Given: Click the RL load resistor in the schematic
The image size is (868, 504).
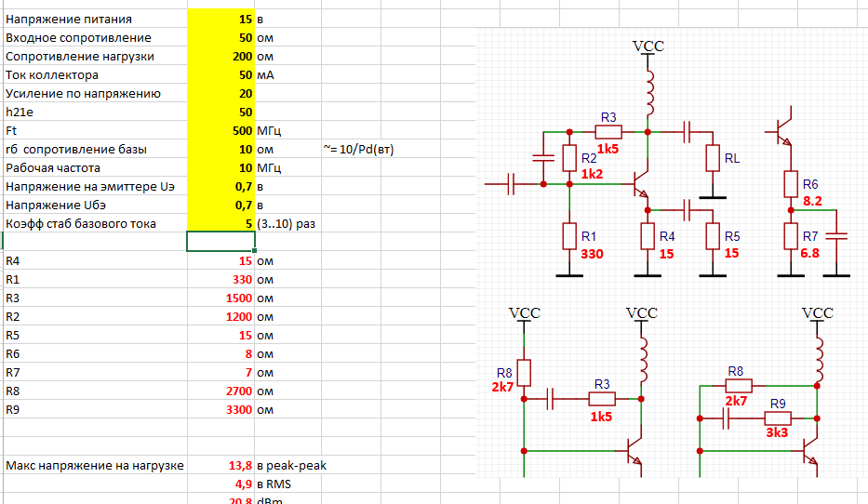Looking at the screenshot, I should (714, 159).
